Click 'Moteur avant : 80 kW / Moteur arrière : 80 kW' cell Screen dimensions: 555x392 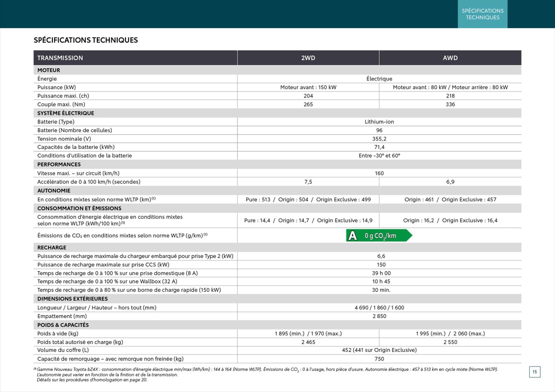(x=450, y=87)
